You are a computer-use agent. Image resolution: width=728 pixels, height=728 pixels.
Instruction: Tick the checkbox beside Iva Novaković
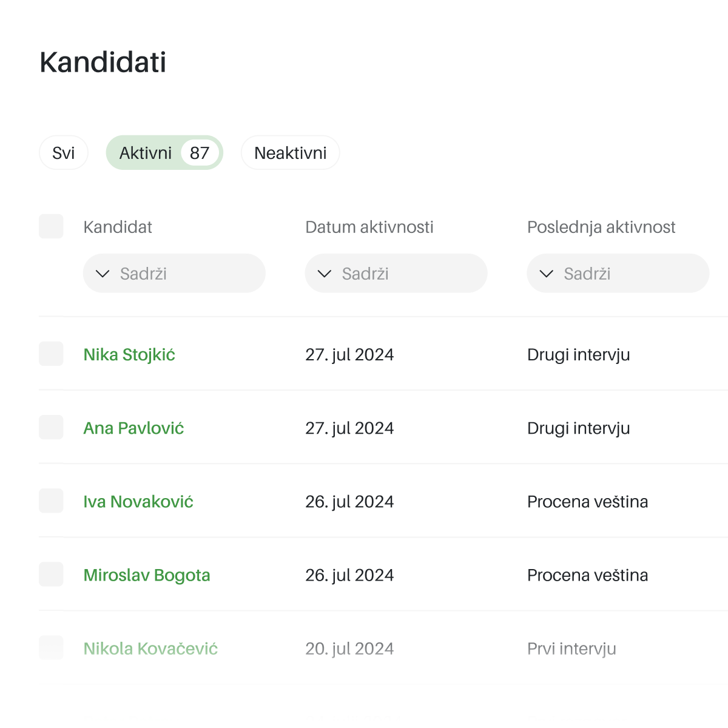point(51,501)
